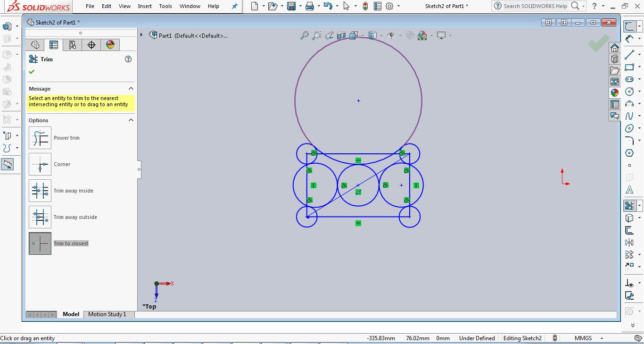Open Apply Scene icon
This screenshot has height=344, width=644.
422,35
